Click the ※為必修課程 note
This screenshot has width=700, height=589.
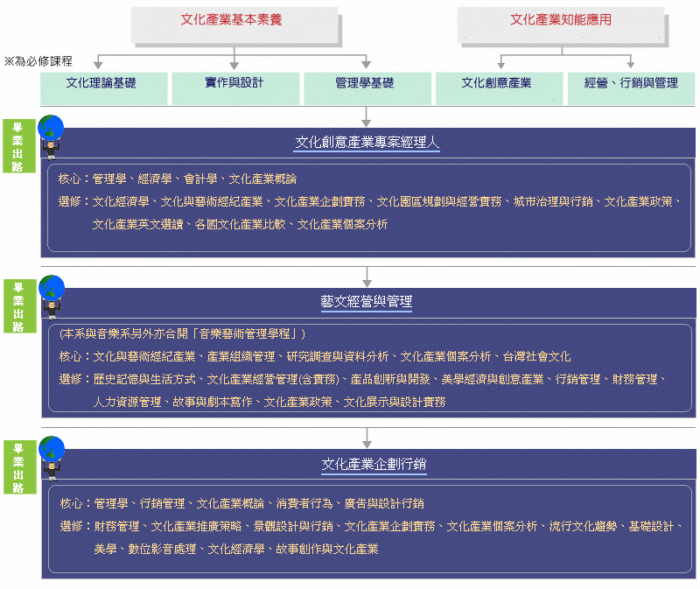[x=38, y=61]
